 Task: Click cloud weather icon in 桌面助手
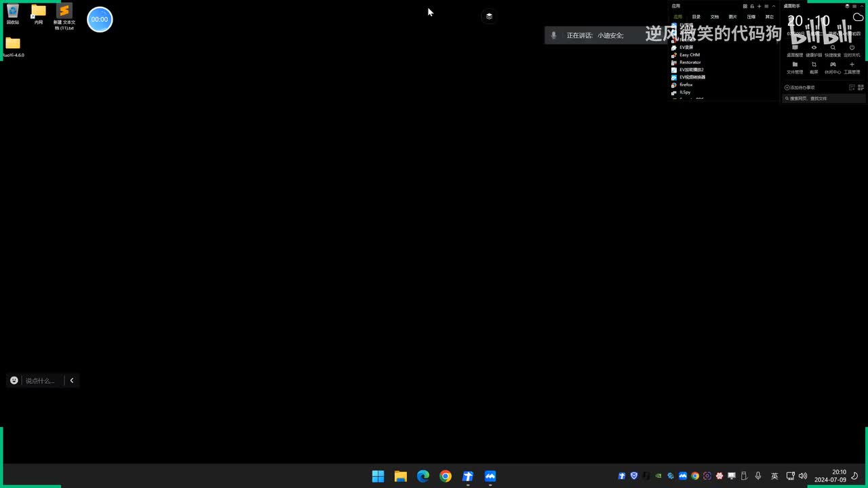point(859,17)
